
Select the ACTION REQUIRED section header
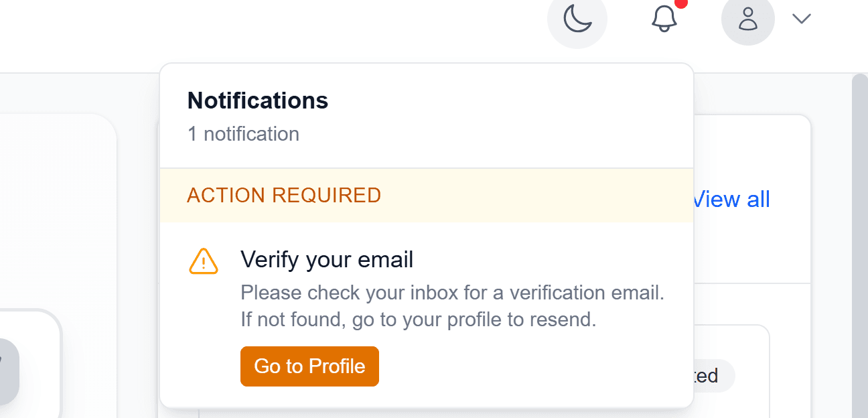point(284,195)
